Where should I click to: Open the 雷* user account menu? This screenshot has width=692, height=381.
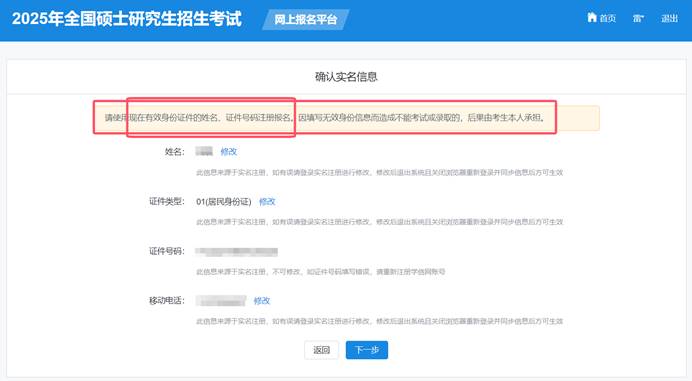[x=638, y=19]
